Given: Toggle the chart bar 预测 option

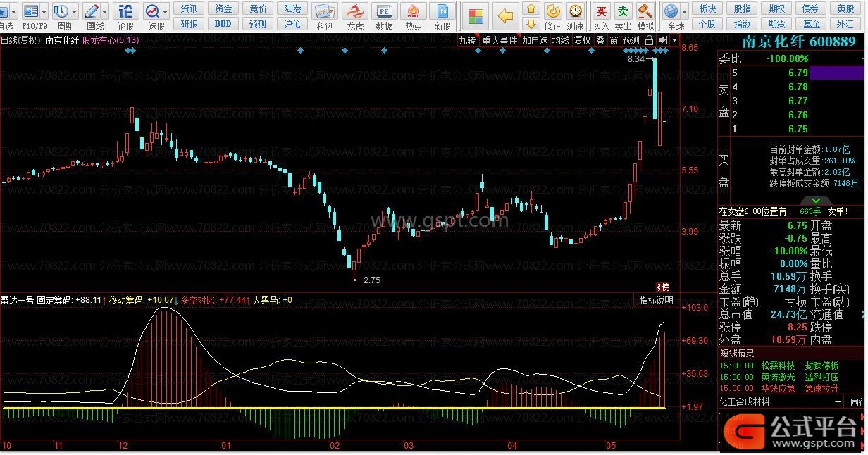Looking at the screenshot, I should pos(631,40).
